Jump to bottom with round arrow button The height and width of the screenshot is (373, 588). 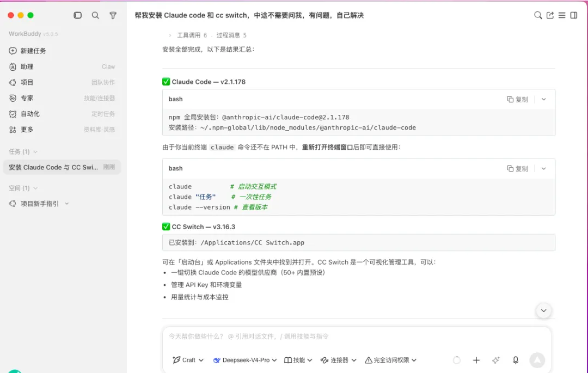click(544, 311)
